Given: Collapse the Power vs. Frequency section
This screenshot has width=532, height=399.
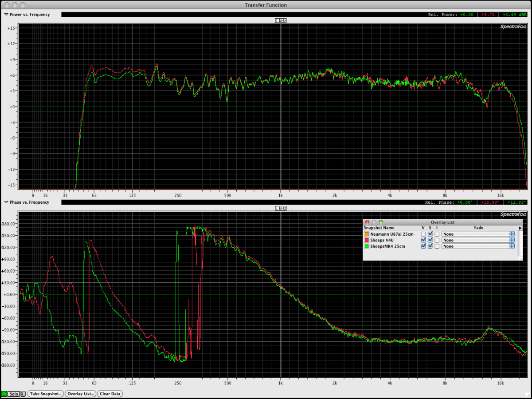Looking at the screenshot, I should 6,14.
